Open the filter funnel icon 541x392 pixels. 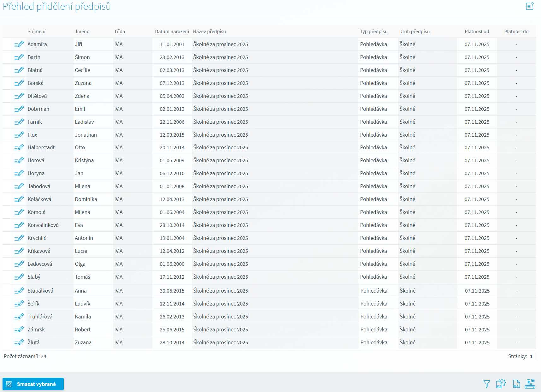(486, 384)
